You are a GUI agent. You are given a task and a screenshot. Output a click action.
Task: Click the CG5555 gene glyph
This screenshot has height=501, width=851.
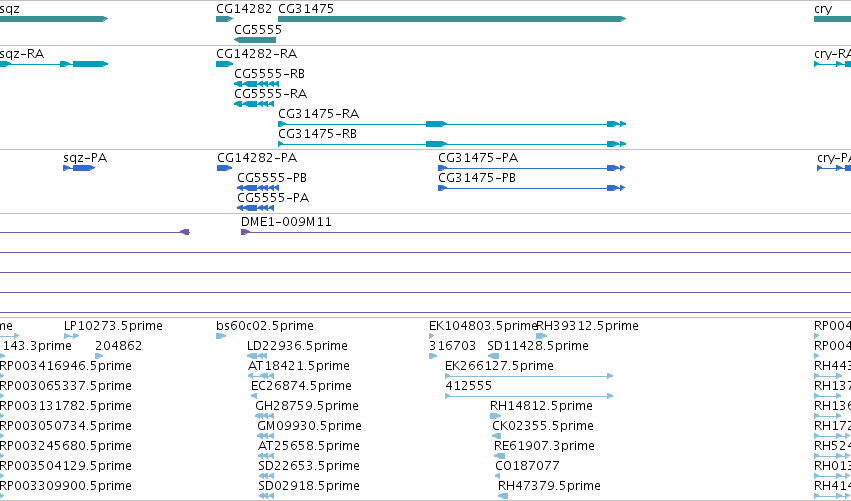(255, 40)
